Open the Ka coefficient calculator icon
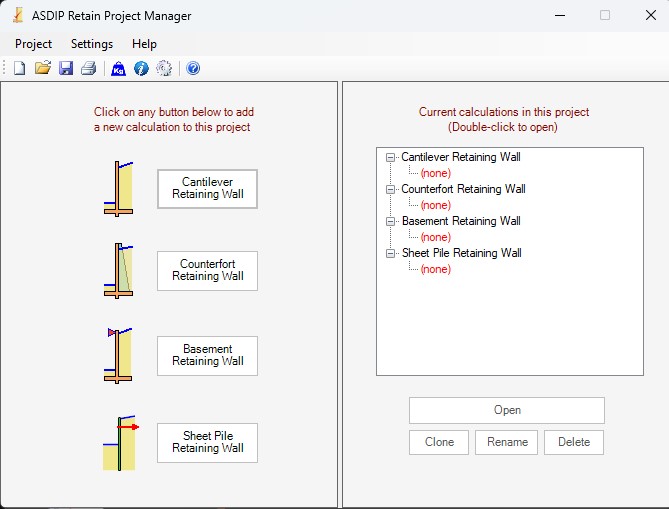 coord(118,68)
